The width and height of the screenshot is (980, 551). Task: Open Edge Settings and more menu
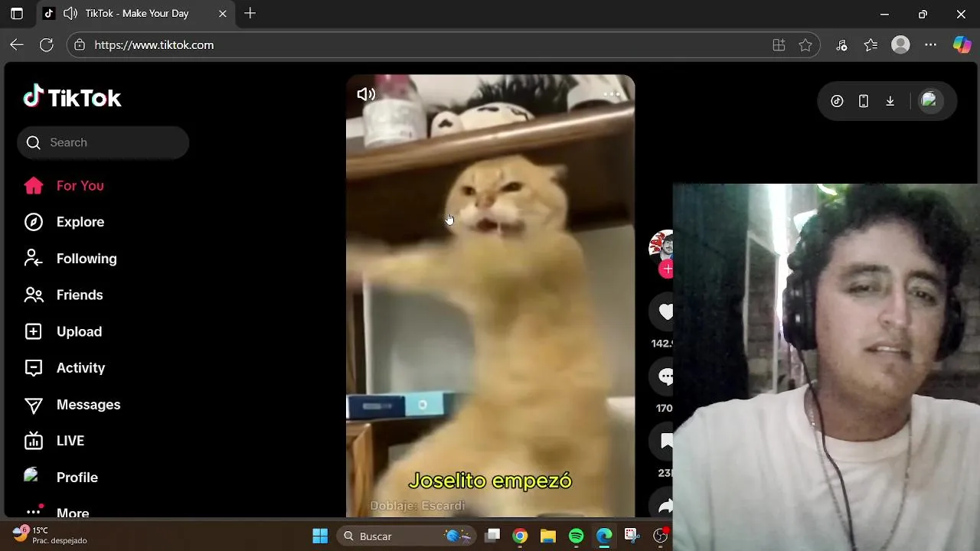(x=930, y=45)
